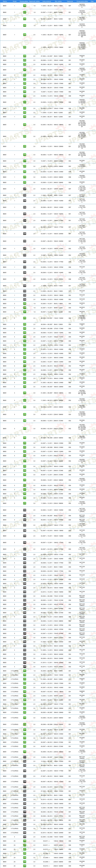This screenshot has width=96, height=868.
Task: Click PB icon in model 1 1.6 90kW / 122KM E81 row
Action: pos(25,12)
